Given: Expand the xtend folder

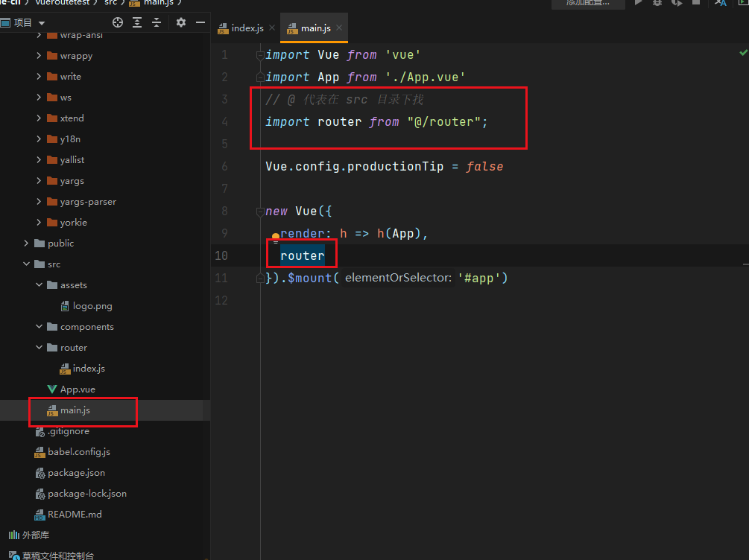Looking at the screenshot, I should click(x=39, y=118).
